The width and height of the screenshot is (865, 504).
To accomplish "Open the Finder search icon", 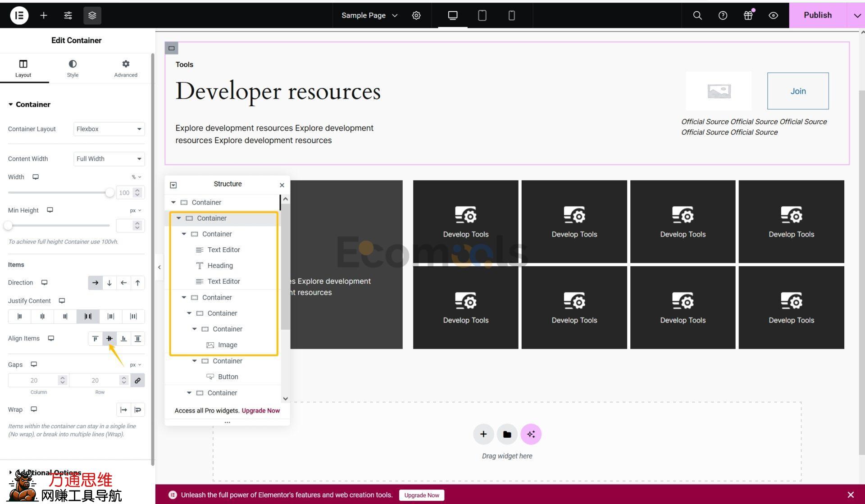I will [697, 15].
